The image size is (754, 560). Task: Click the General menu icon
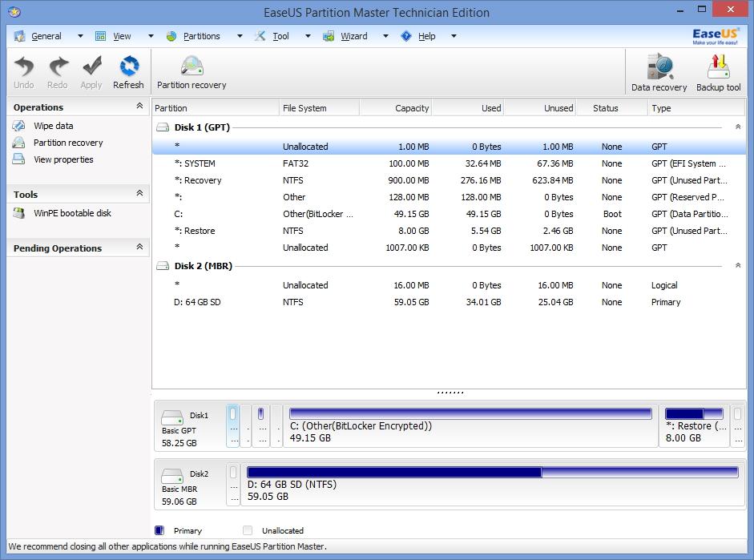19,36
